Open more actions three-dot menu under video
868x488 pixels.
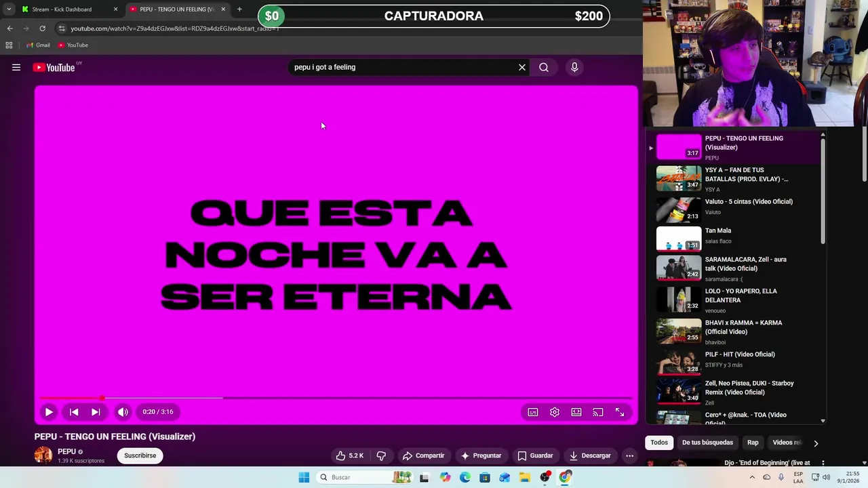(629, 455)
